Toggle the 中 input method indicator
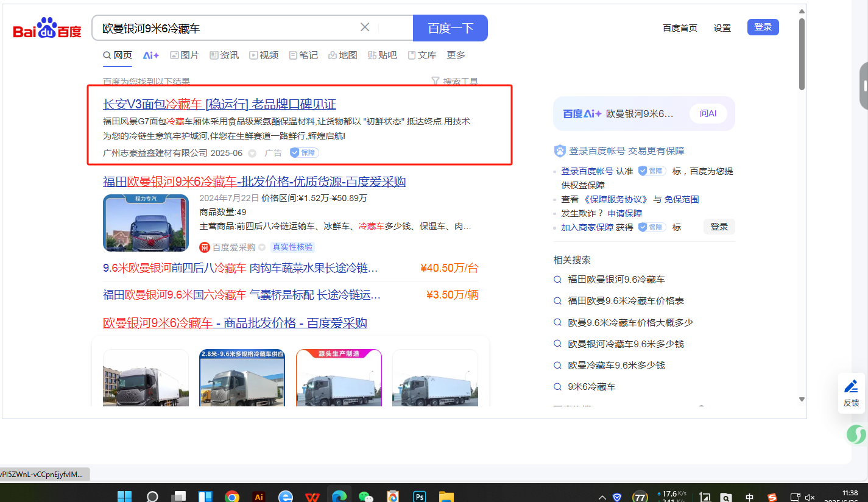 tap(749, 497)
